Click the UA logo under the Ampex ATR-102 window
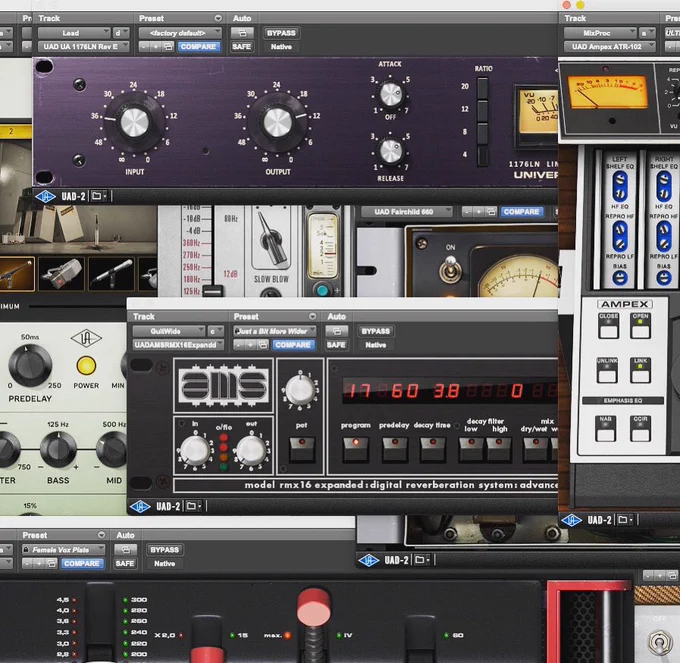 tap(571, 520)
